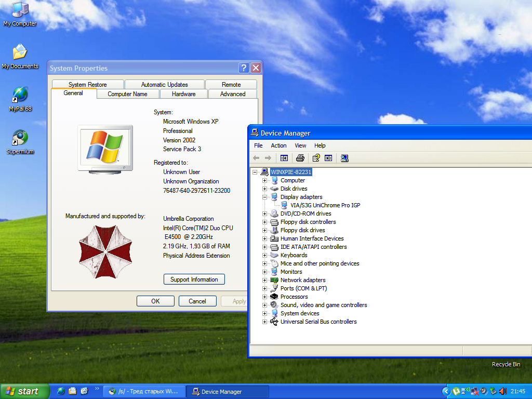Viewport: 532px width, 399px height.
Task: Collapse the Display adapters node
Action: tap(264, 197)
